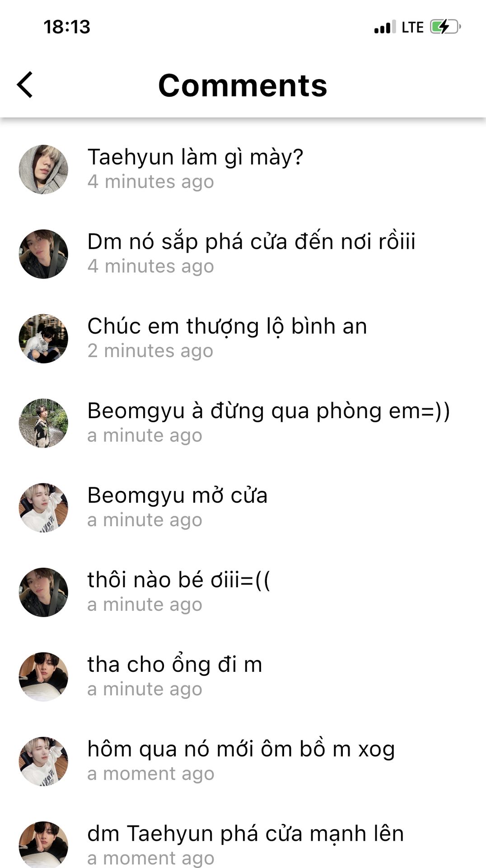The image size is (486, 868).
Task: Tap avatar beside 'Chúc em thượng lộ bình an'
Action: pyautogui.click(x=43, y=338)
